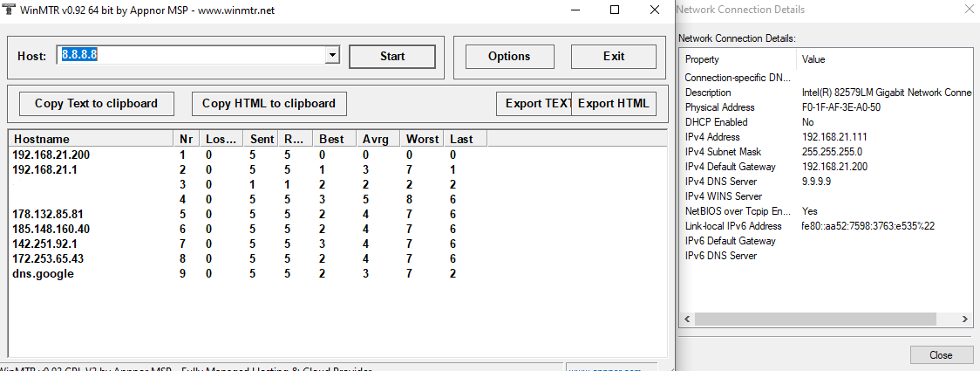Click Export TEXT button

point(534,103)
